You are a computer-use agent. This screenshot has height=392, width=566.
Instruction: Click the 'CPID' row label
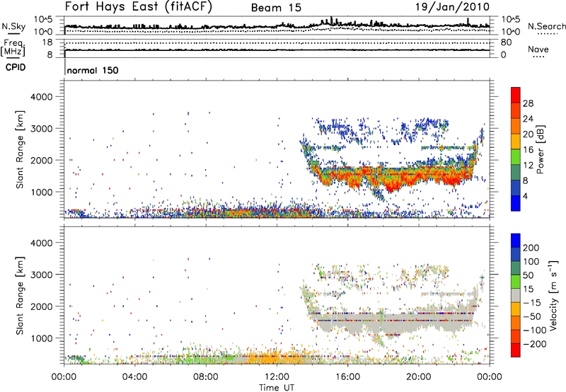16,67
